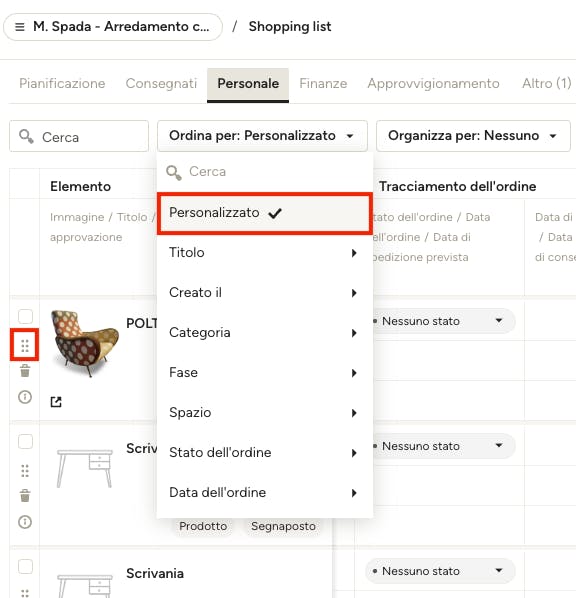
Task: Click the Prodotto tag
Action: coord(203,526)
